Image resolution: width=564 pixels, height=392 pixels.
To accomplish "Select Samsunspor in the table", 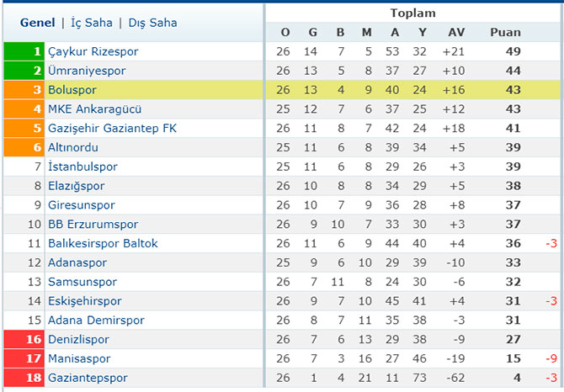I will (82, 282).
